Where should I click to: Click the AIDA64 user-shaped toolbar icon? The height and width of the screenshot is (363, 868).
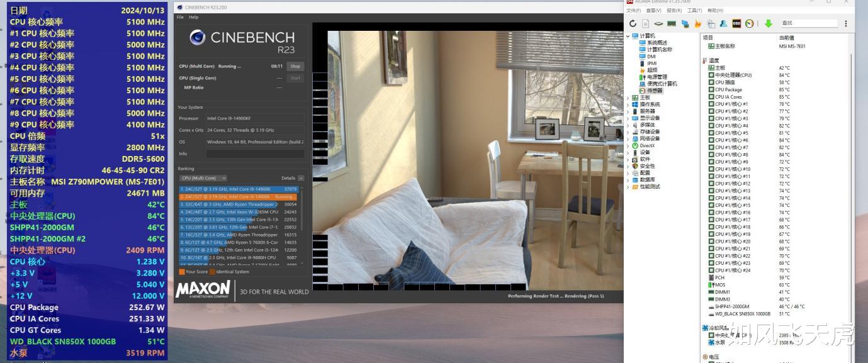tap(723, 24)
